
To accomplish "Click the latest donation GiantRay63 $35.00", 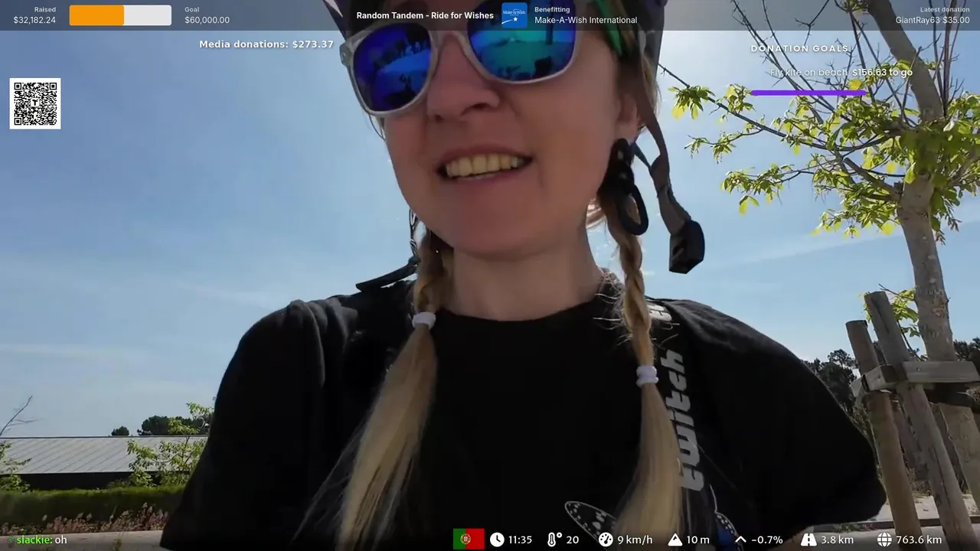I will coord(933,20).
